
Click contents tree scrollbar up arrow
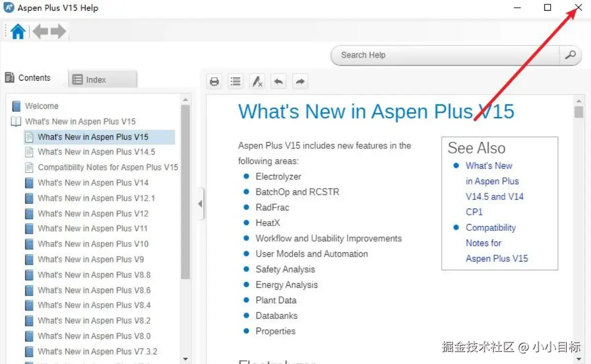pos(185,100)
